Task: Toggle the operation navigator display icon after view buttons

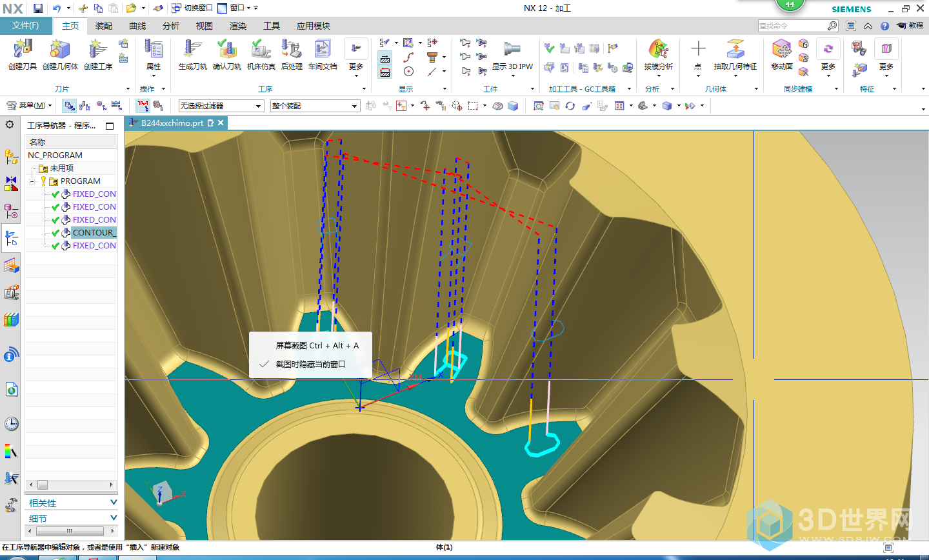Action: 143,106
